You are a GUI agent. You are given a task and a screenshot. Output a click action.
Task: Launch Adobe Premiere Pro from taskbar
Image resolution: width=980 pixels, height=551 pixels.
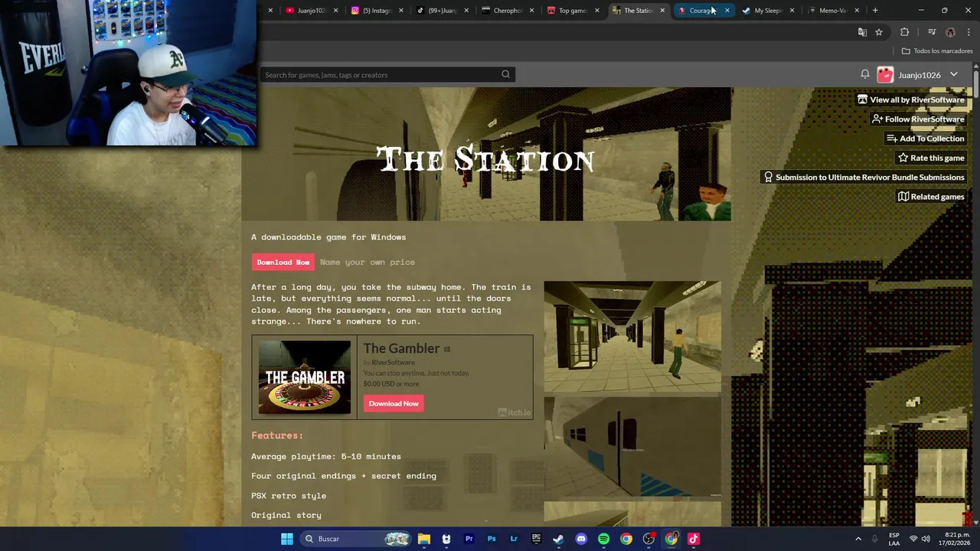469,539
